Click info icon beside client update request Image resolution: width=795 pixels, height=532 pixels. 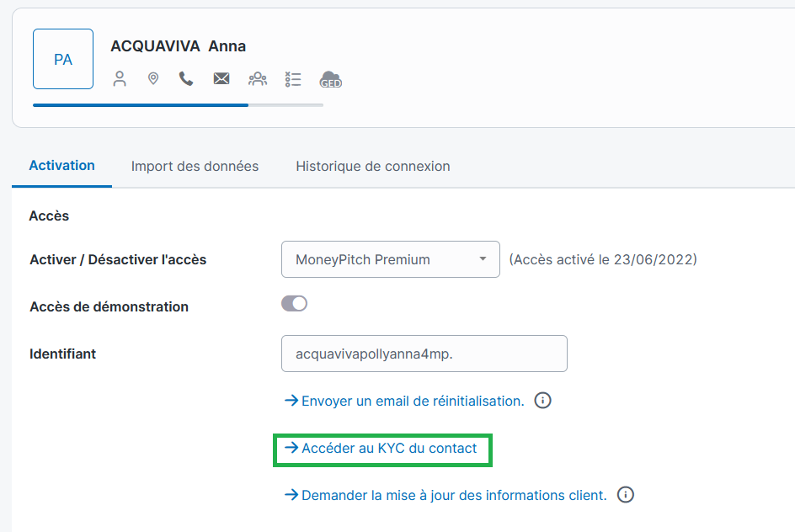pyautogui.click(x=626, y=495)
